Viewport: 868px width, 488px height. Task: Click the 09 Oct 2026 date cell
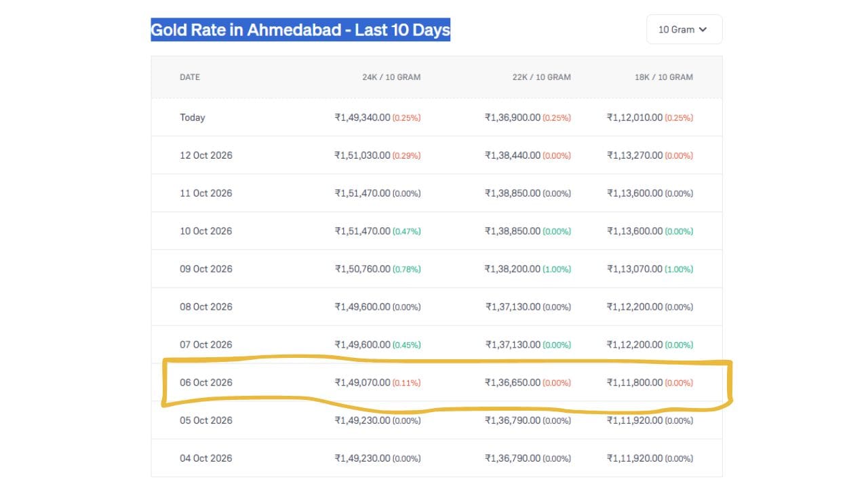click(x=206, y=269)
